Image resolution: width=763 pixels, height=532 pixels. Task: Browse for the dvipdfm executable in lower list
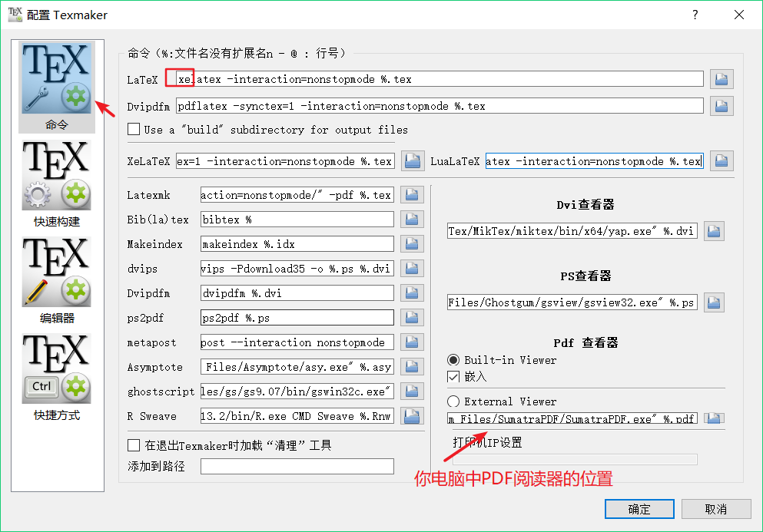(412, 293)
